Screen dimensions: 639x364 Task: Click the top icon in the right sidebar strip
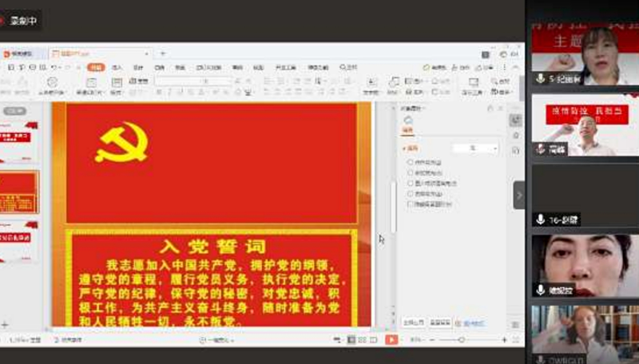[x=516, y=120]
